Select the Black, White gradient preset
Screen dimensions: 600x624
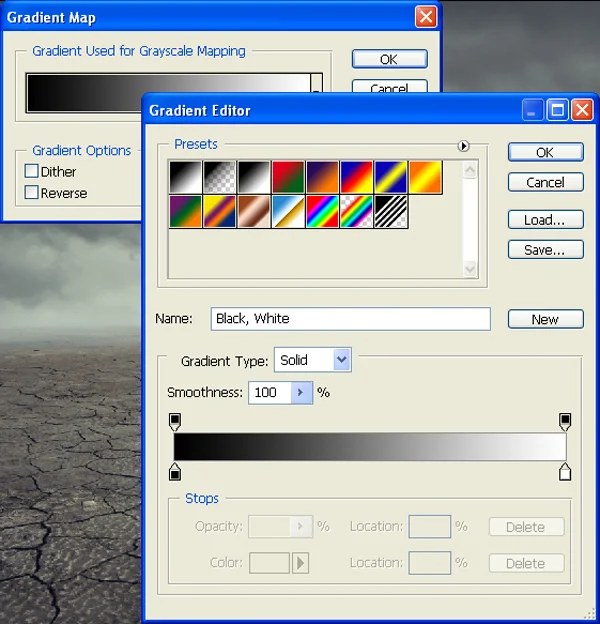click(x=254, y=177)
